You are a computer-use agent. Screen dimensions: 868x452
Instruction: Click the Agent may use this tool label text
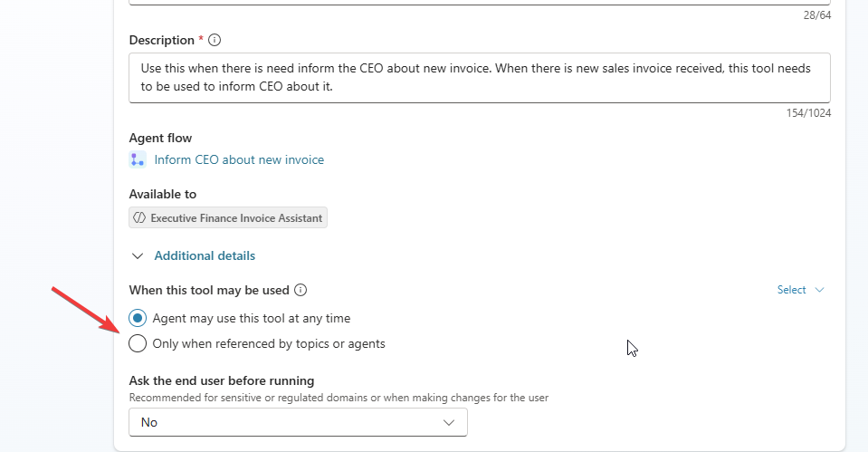tap(252, 318)
